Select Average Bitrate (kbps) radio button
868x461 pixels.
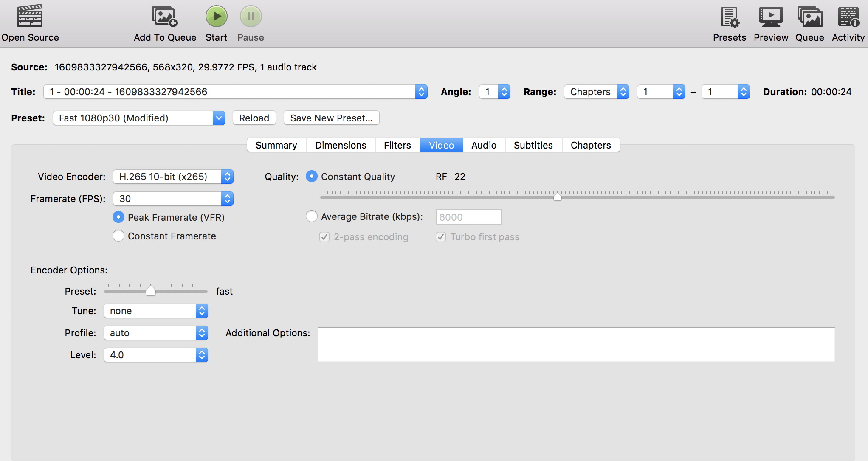pos(312,216)
